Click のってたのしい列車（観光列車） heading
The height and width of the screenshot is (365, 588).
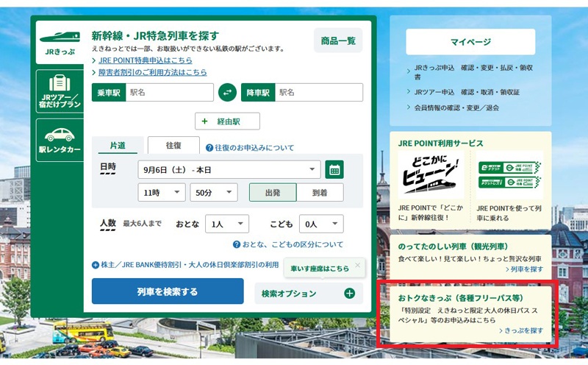453,247
